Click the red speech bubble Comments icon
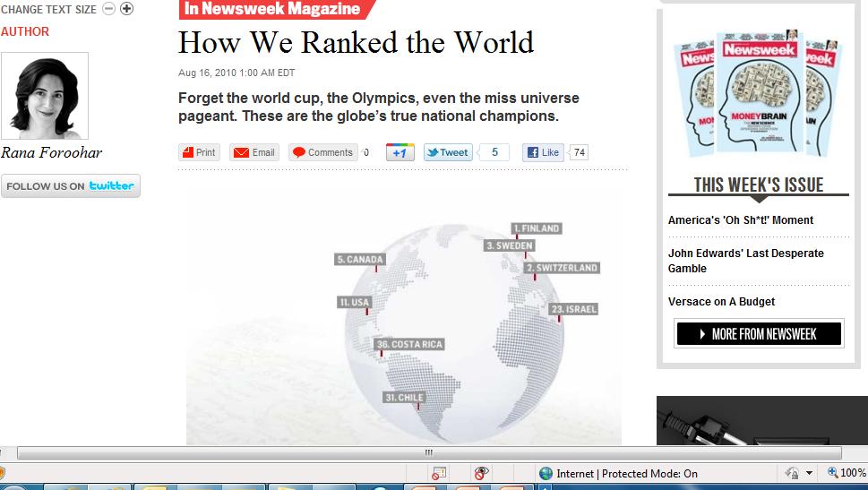Image resolution: width=868 pixels, height=490 pixels. [299, 152]
